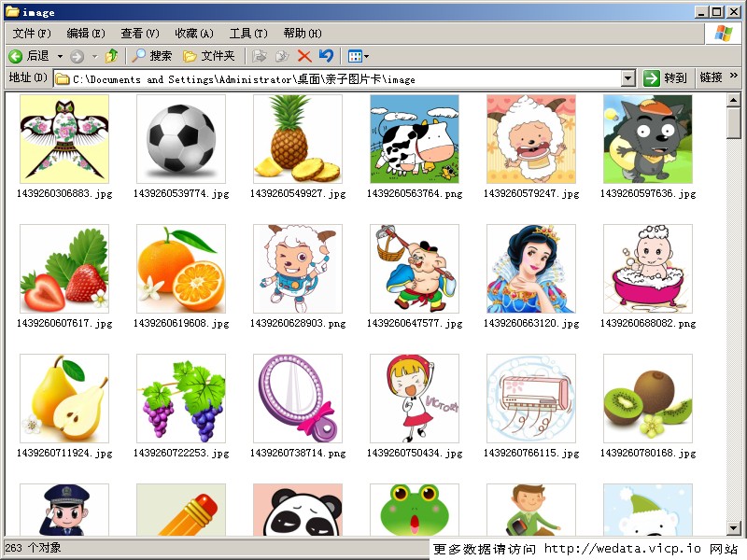Click the image window title bar text
This screenshot has width=747, height=560.
point(38,12)
